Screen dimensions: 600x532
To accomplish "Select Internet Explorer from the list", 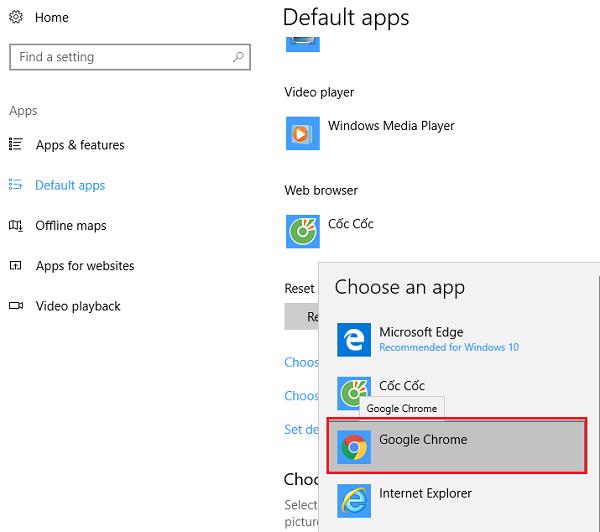I will [x=425, y=494].
